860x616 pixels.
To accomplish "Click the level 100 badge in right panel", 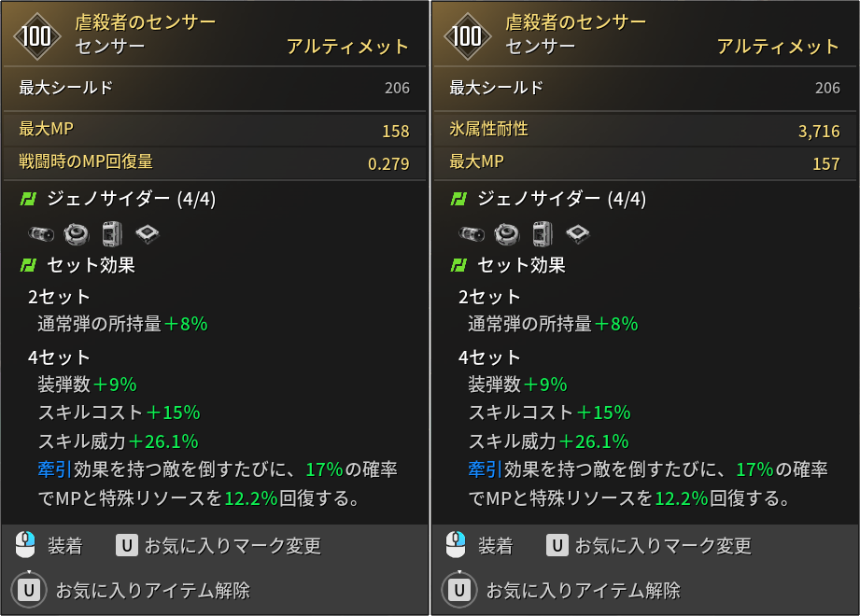I will [x=467, y=36].
